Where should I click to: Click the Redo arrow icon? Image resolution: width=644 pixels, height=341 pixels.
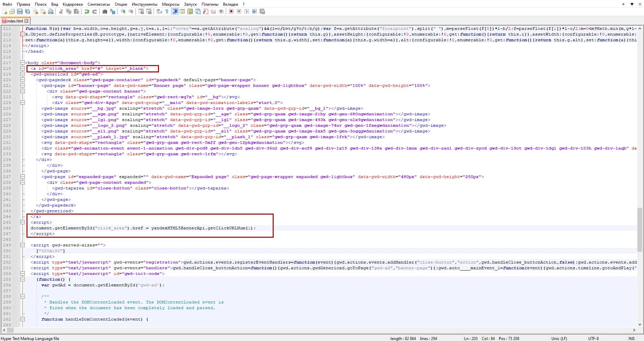(x=95, y=12)
